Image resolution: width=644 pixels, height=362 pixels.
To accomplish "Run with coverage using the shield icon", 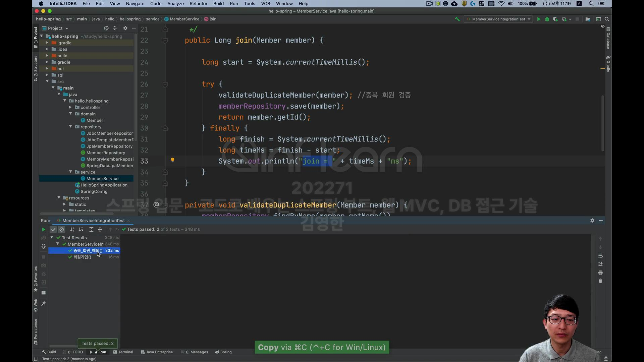I will tap(555, 19).
